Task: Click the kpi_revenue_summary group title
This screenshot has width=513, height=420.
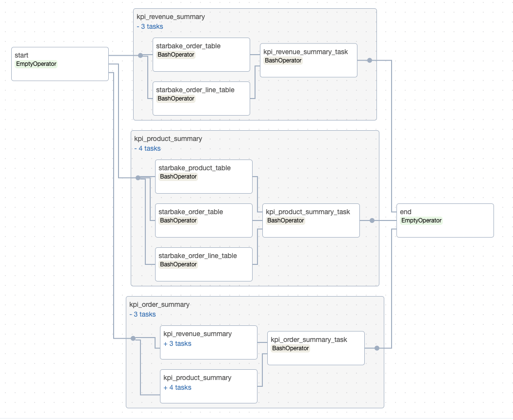Action: coord(171,17)
